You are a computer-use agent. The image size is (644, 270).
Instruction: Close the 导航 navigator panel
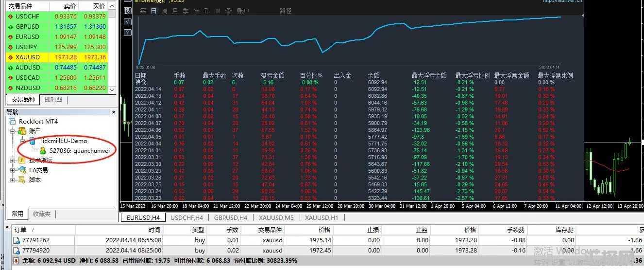click(x=114, y=112)
